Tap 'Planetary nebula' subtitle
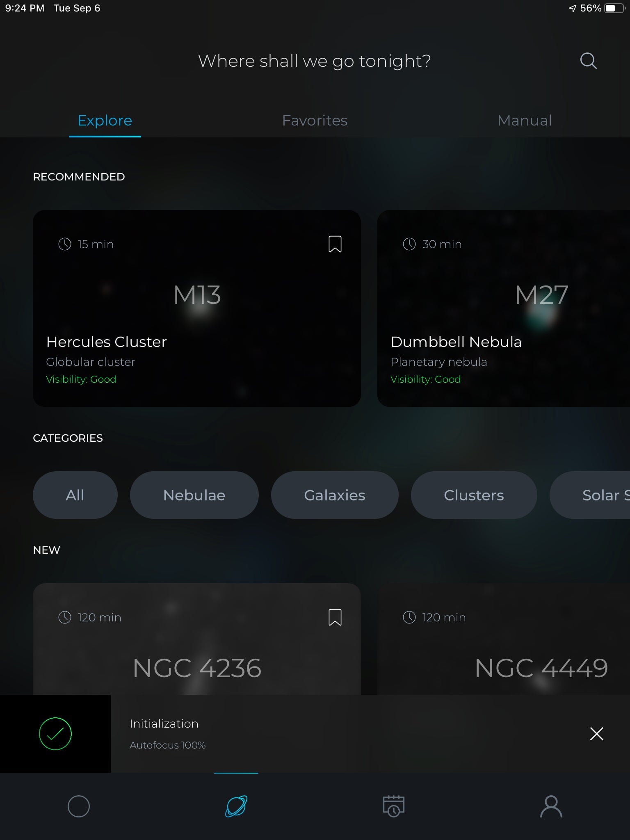The width and height of the screenshot is (630, 840). 439,362
